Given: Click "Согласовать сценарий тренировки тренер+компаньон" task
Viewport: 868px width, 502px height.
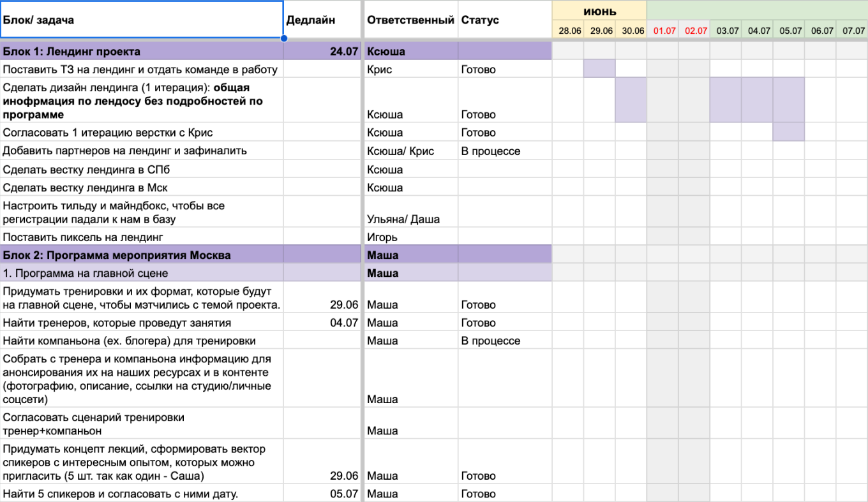Looking at the screenshot, I should click(142, 424).
